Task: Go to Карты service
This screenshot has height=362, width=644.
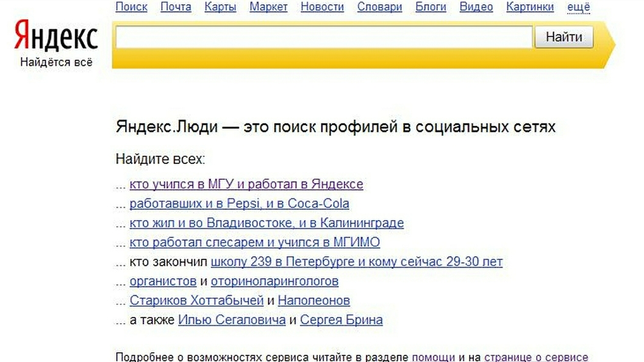Action: pos(220,7)
